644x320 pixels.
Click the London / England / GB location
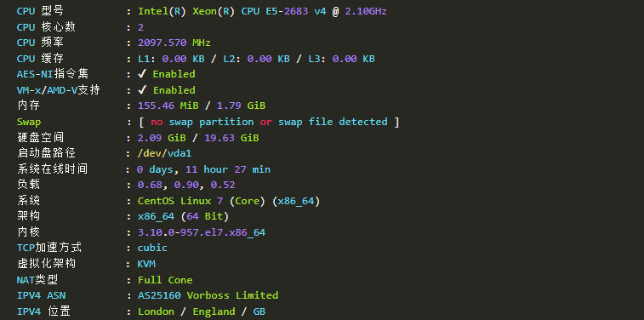(202, 311)
